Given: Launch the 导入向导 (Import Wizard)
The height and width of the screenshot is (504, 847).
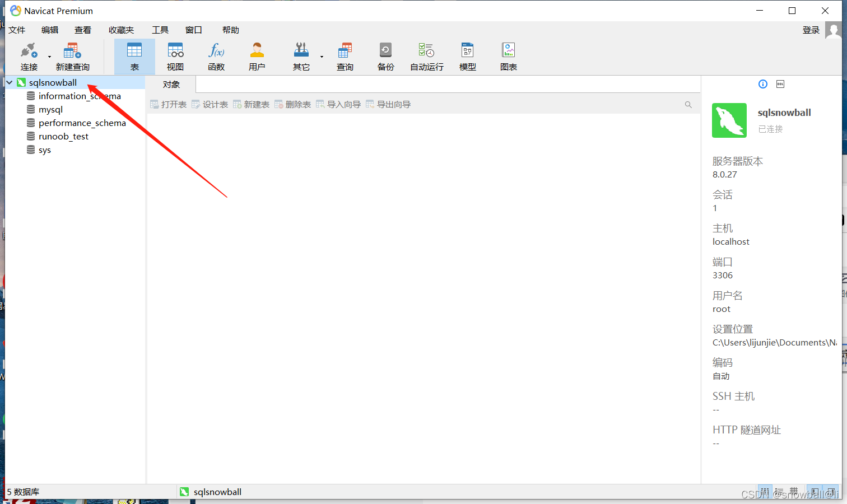Looking at the screenshot, I should tap(338, 105).
